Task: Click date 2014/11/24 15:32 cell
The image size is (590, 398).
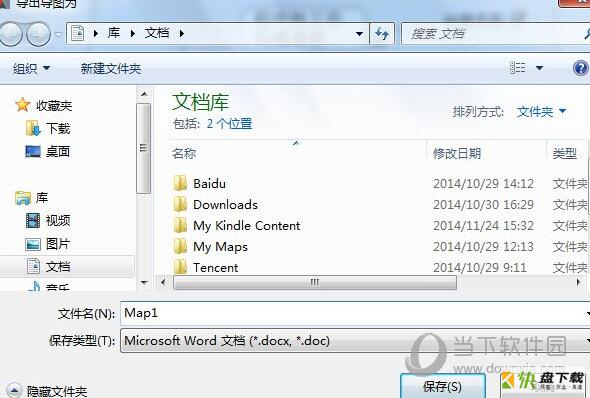Action: (x=484, y=226)
